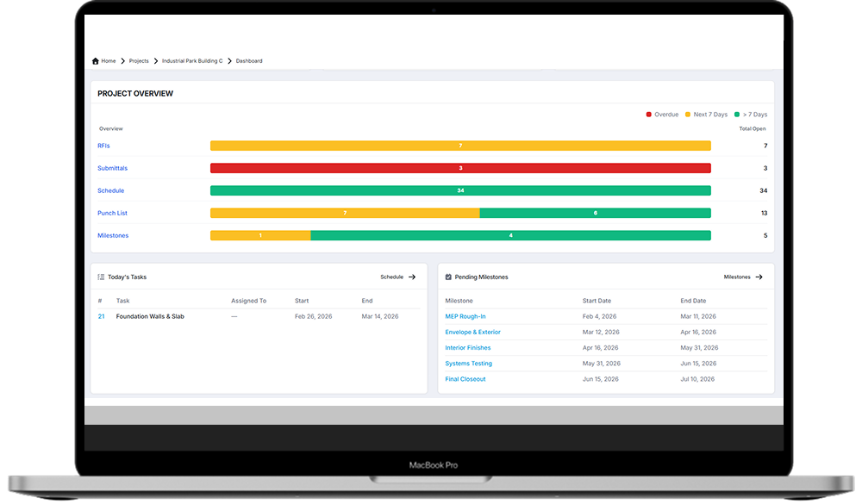Expand the chevron before Dashboard breadcrumb
This screenshot has width=862, height=504.
(x=229, y=60)
